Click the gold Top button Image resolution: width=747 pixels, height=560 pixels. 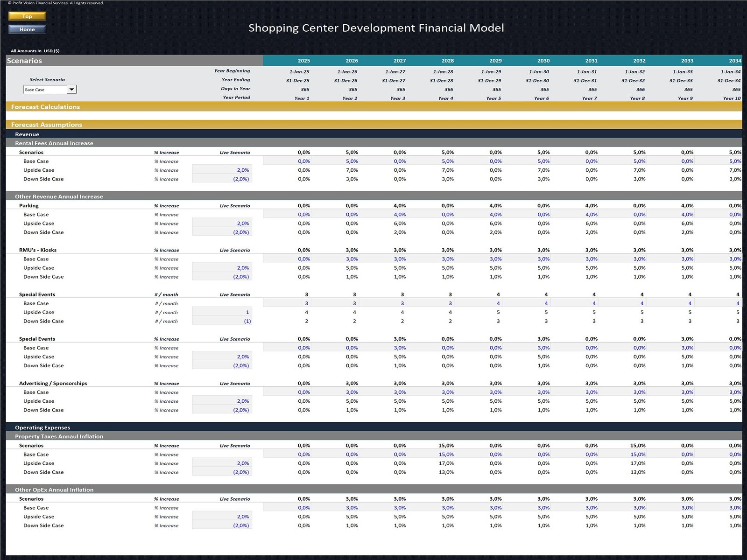[x=27, y=16]
